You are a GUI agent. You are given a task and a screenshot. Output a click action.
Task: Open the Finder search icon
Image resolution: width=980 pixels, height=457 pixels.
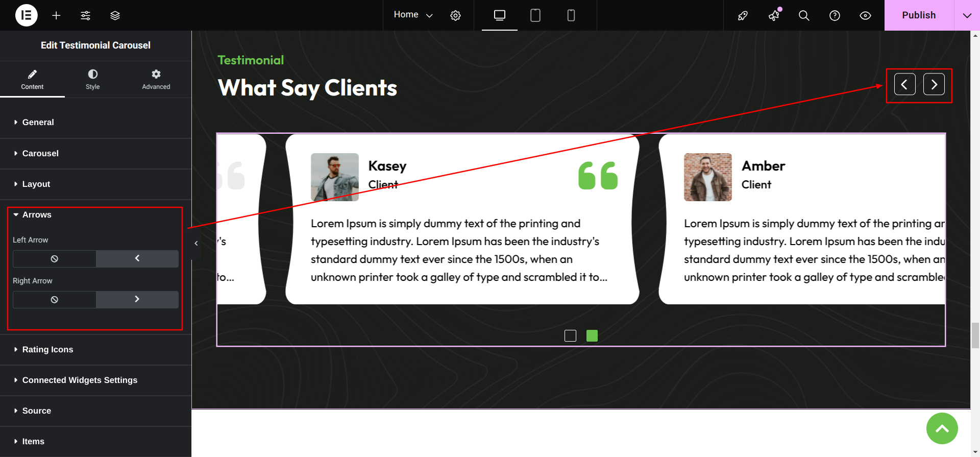click(x=804, y=15)
